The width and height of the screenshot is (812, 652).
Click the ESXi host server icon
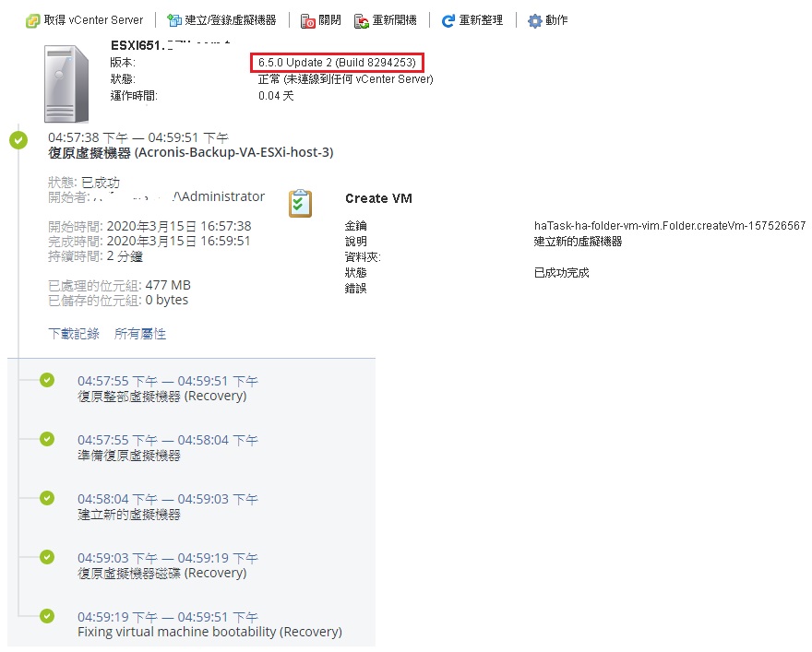click(x=66, y=84)
